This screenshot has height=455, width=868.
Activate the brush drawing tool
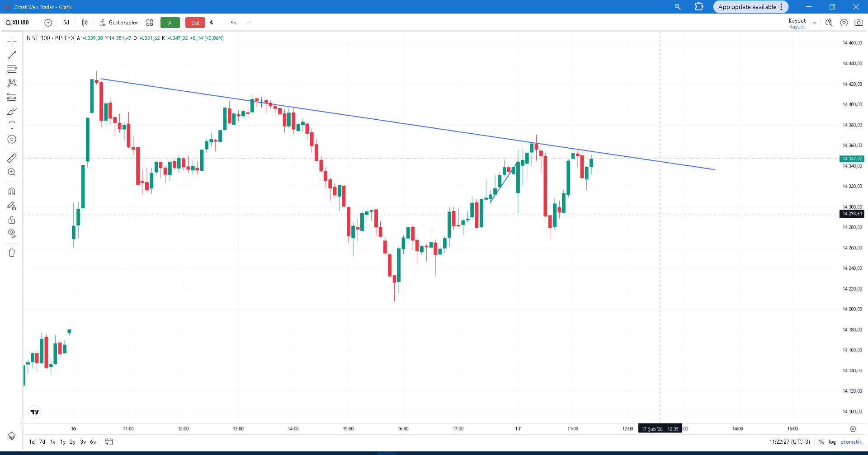[x=12, y=112]
